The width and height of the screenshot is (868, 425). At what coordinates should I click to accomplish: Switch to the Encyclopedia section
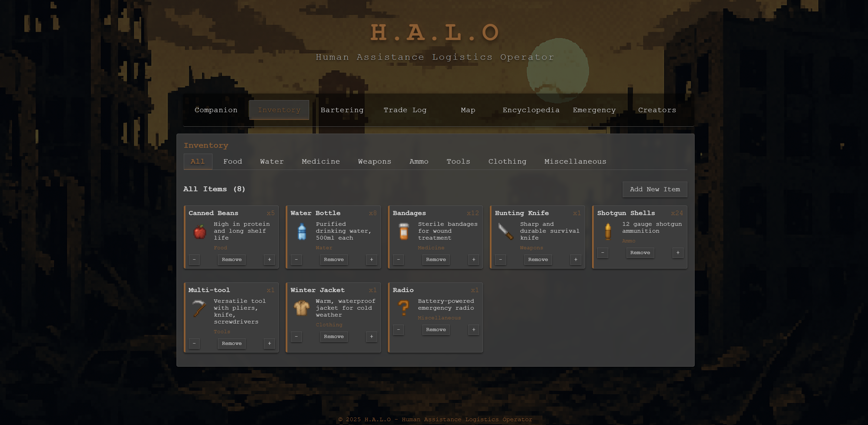point(531,110)
